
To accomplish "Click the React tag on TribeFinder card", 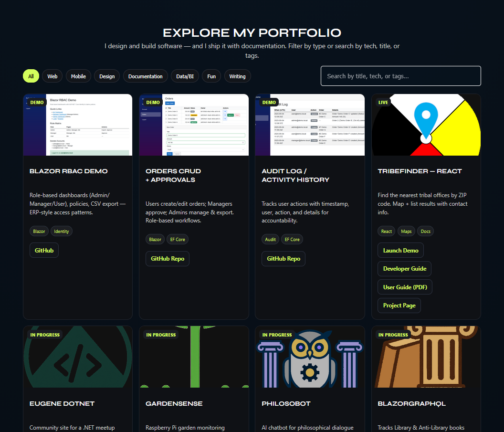I will 386,231.
